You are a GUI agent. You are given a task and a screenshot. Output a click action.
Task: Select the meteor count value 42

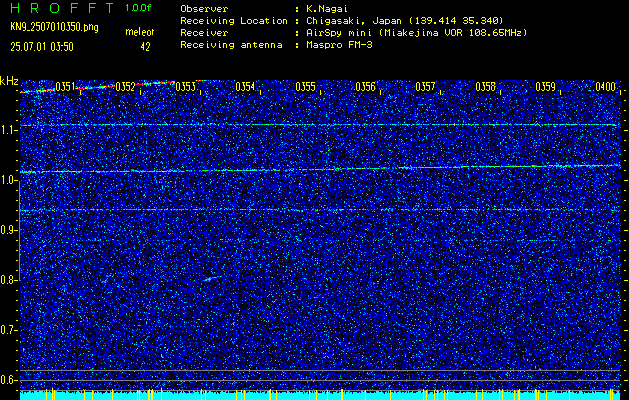point(145,47)
